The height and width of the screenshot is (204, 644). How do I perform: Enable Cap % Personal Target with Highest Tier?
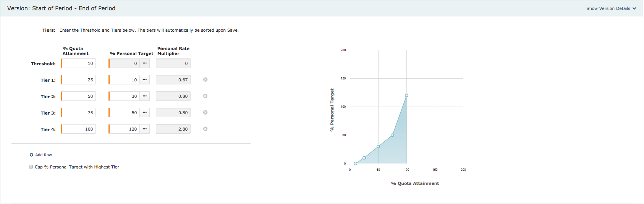click(31, 167)
